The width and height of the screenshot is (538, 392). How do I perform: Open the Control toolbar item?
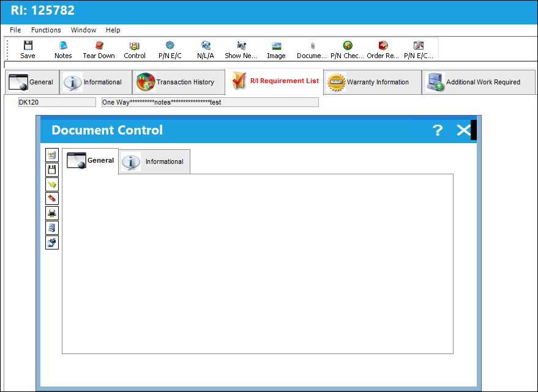click(x=135, y=50)
